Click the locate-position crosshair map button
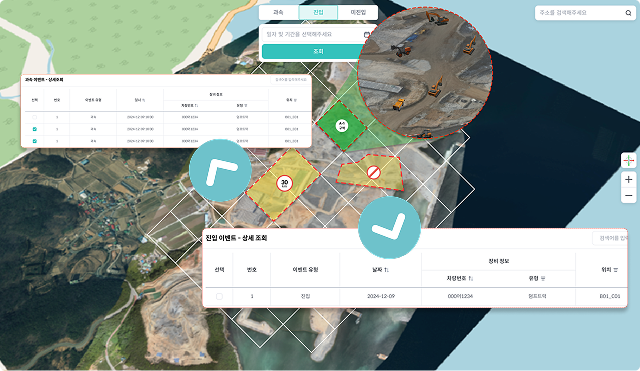Image resolution: width=640 pixels, height=371 pixels. (x=629, y=160)
